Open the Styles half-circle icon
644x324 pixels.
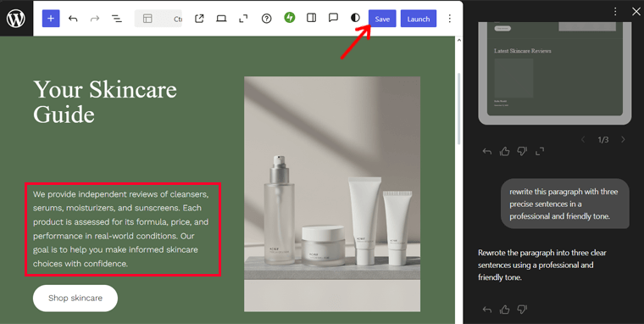(x=355, y=18)
